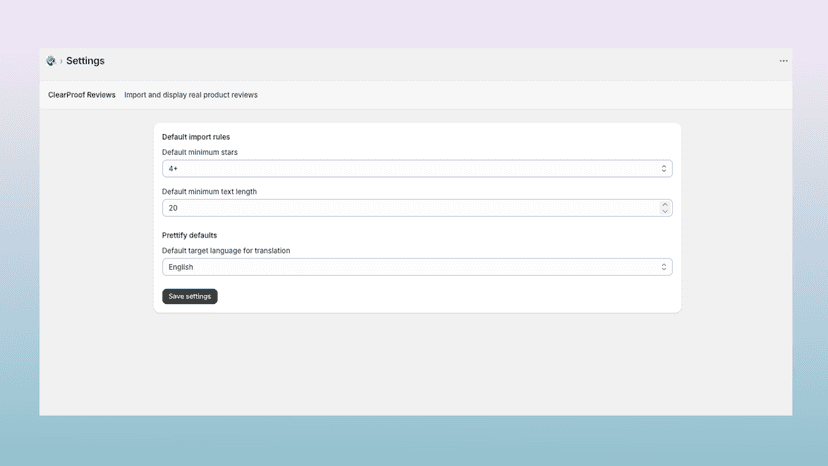Open the Default target language dropdown

click(x=417, y=267)
